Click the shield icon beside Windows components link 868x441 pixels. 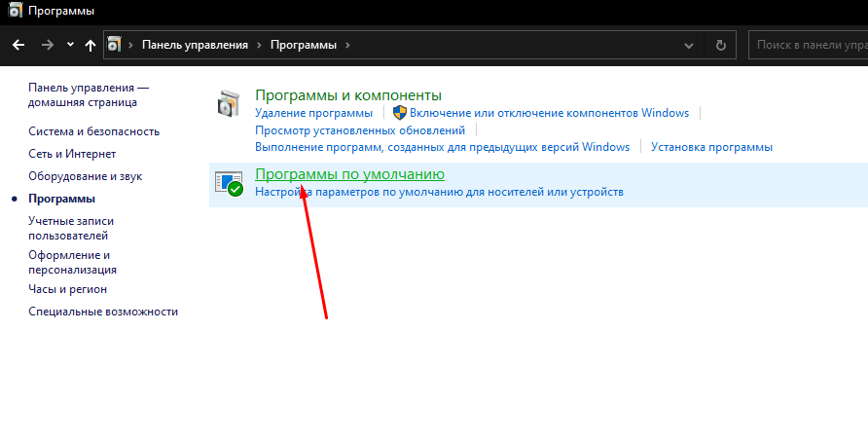[x=399, y=113]
